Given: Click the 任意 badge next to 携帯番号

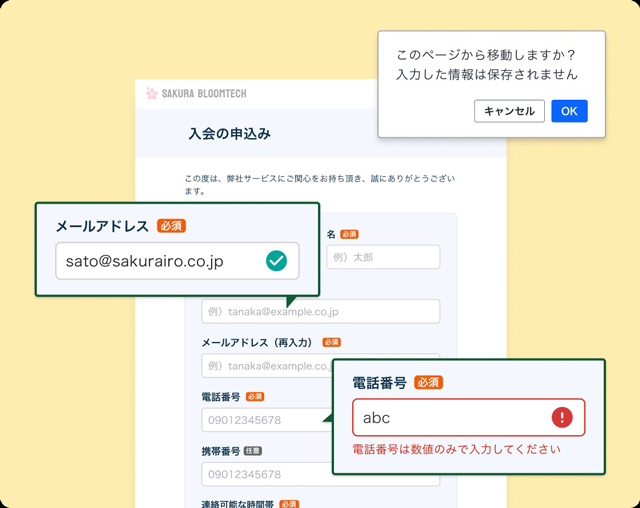Looking at the screenshot, I should [x=253, y=451].
